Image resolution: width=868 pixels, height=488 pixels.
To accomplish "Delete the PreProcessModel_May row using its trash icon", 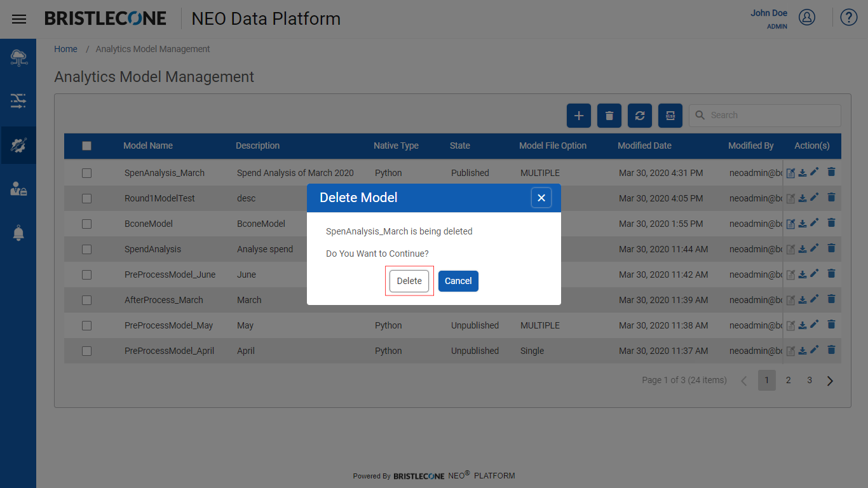I will click(x=831, y=324).
